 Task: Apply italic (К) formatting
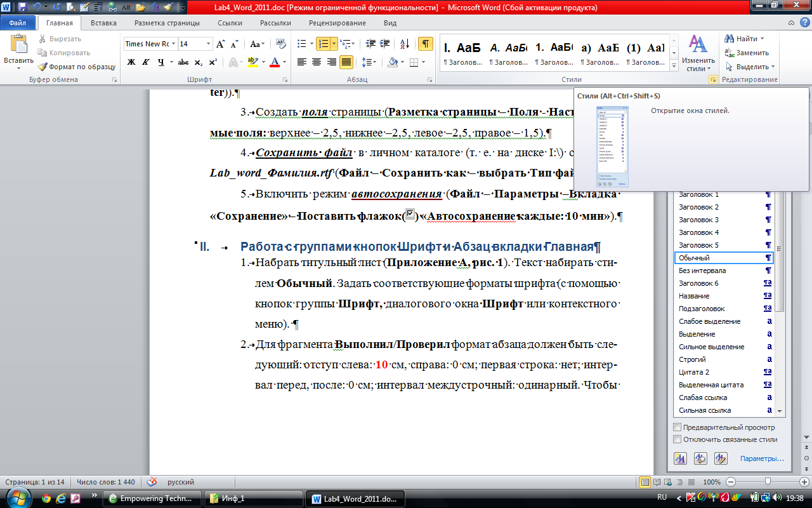coord(146,62)
